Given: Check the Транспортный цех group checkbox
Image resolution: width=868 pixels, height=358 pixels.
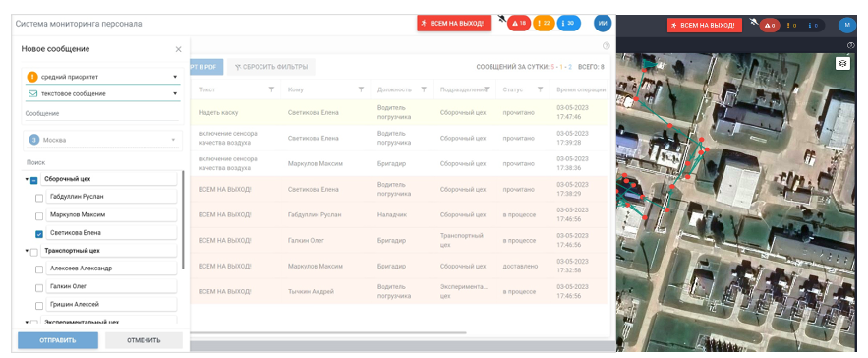Looking at the screenshot, I should [34, 252].
